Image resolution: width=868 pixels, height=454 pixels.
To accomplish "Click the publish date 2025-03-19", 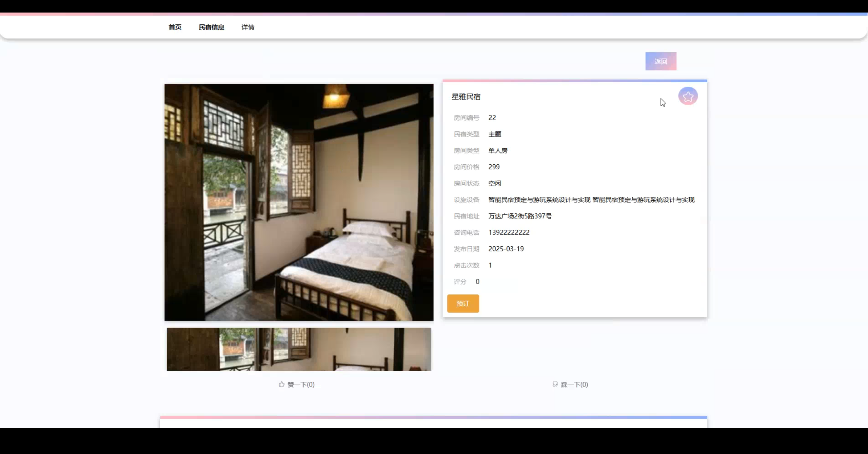I will [x=506, y=248].
